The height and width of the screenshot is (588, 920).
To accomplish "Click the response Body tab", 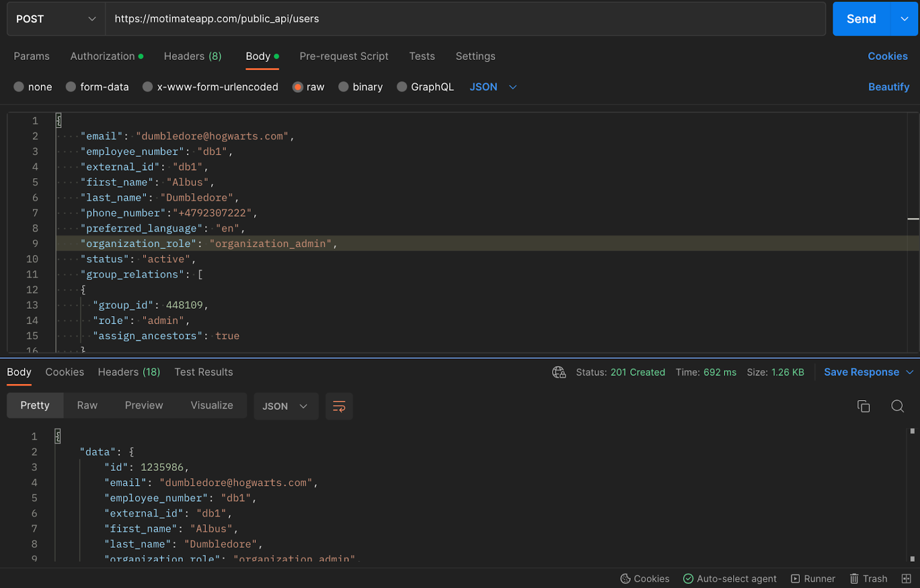I will (x=19, y=372).
